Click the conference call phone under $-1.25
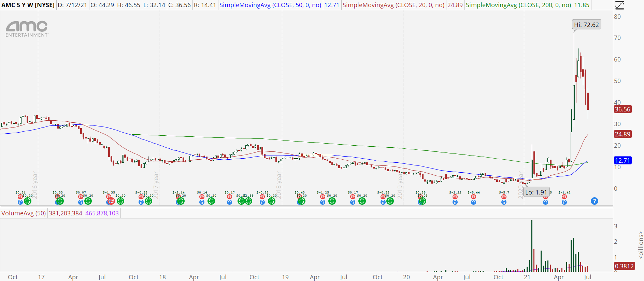 coord(323,197)
